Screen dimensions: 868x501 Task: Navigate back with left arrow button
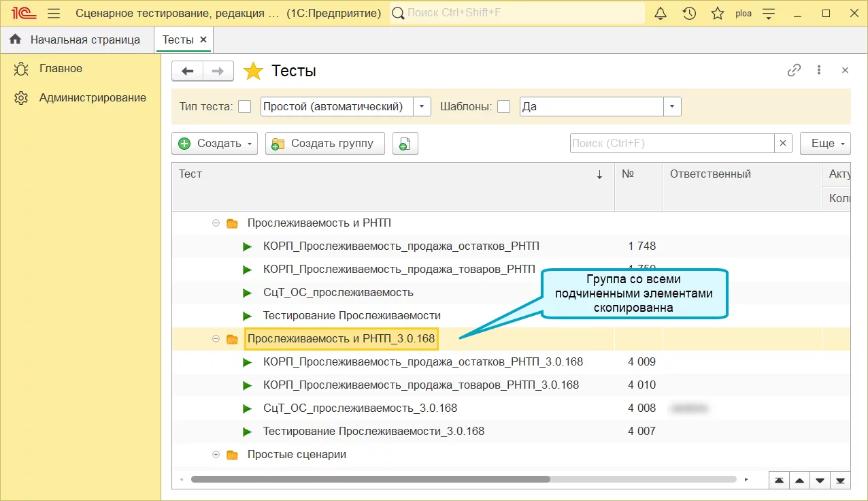pos(188,71)
